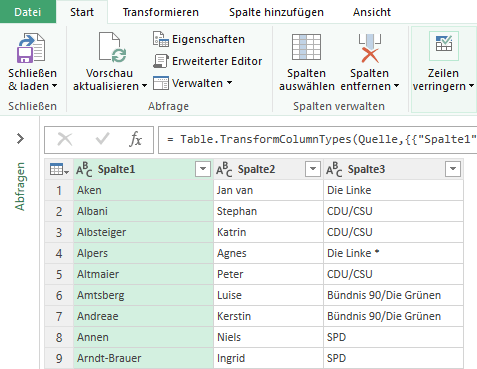The image size is (477, 369).
Task: Select cell Aken
Action: coord(143,190)
